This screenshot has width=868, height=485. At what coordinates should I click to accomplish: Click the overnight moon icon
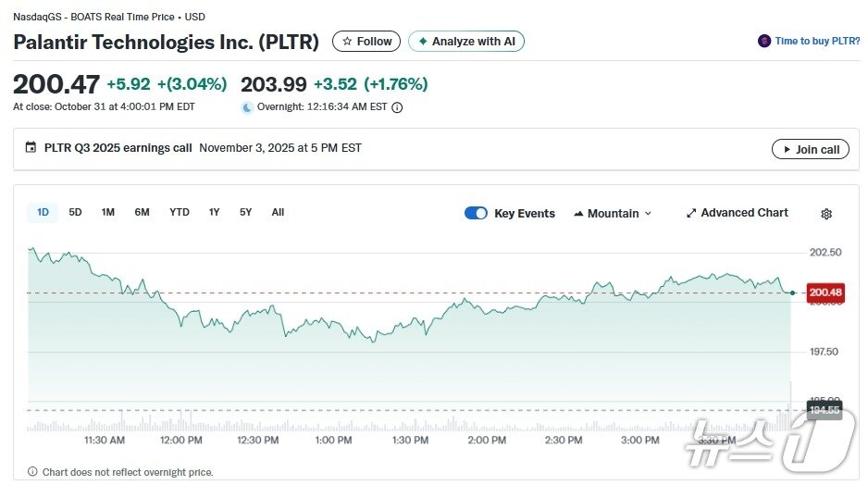tap(247, 107)
